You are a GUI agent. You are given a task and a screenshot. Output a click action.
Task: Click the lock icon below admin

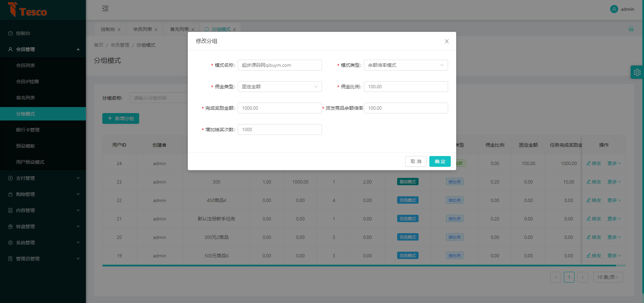(x=631, y=29)
